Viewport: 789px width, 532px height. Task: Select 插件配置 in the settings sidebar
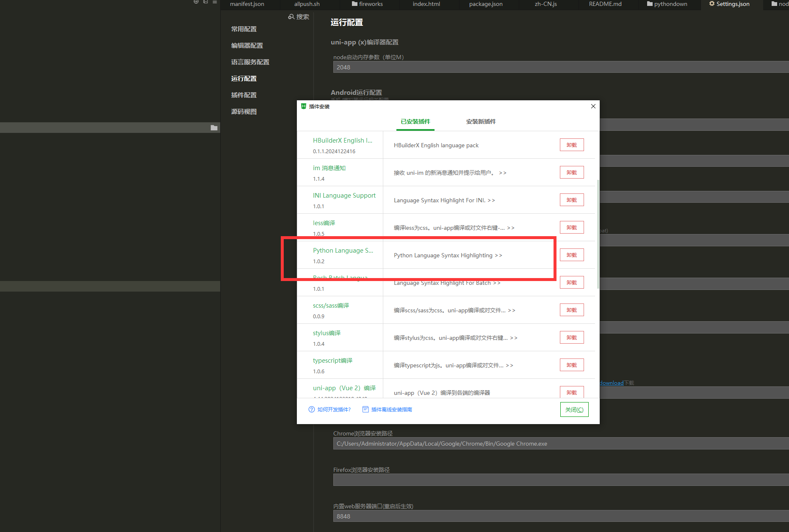(x=244, y=94)
